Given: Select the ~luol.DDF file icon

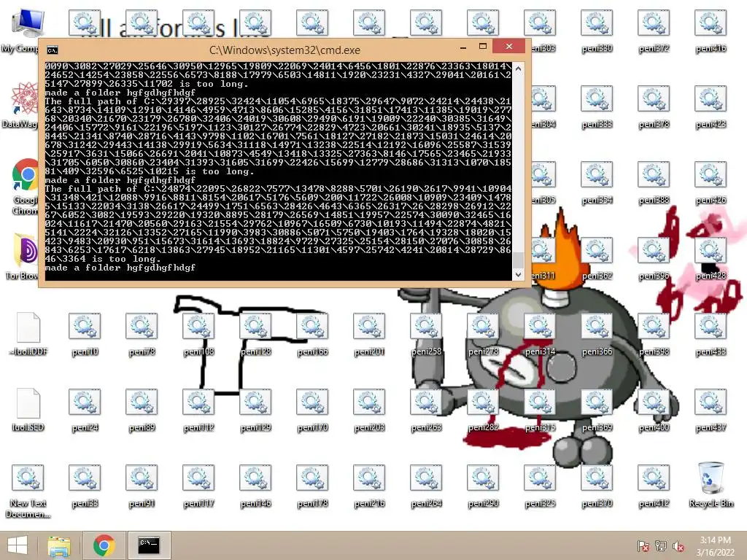Looking at the screenshot, I should click(x=28, y=334).
